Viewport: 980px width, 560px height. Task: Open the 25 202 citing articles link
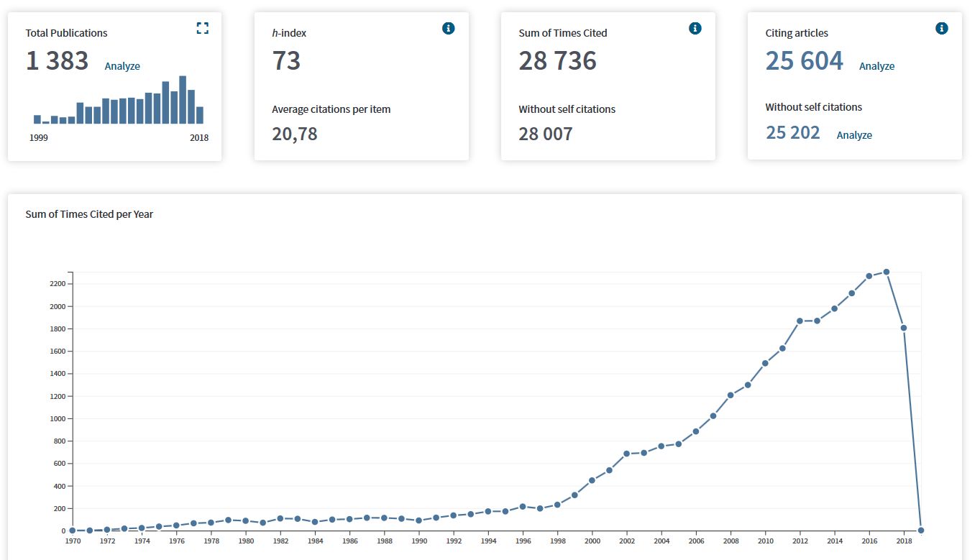(792, 132)
